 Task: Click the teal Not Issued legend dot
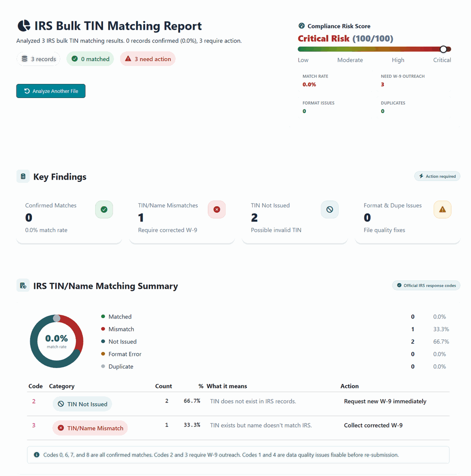(103, 341)
